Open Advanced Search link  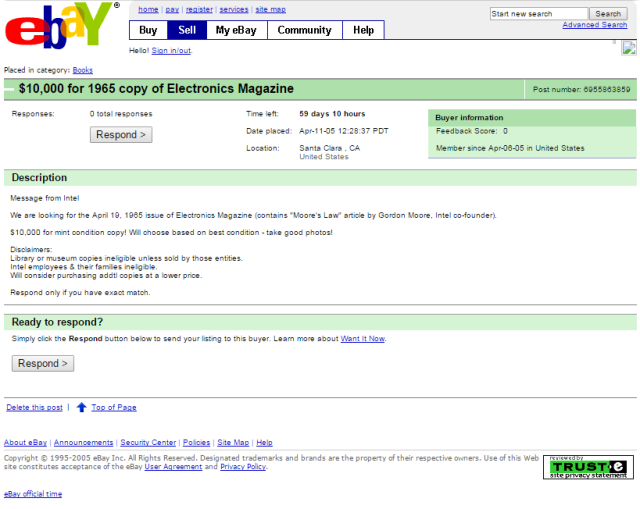point(595,25)
